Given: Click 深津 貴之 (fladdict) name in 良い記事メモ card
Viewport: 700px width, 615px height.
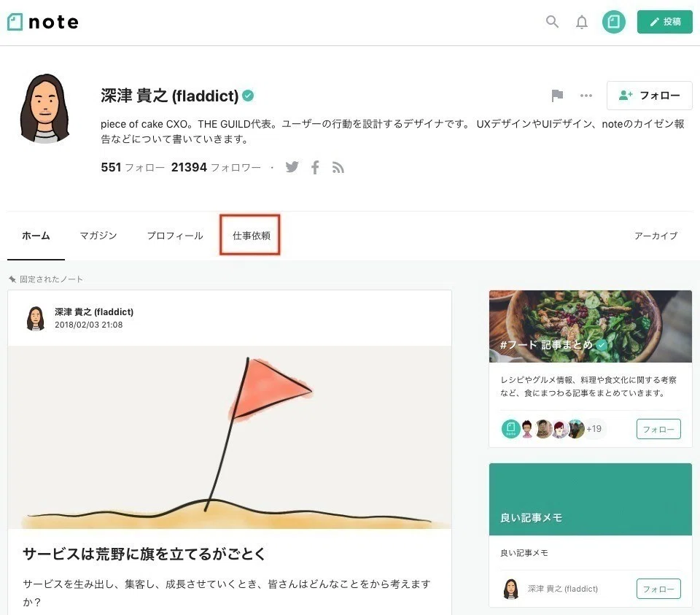Looking at the screenshot, I should 562,589.
